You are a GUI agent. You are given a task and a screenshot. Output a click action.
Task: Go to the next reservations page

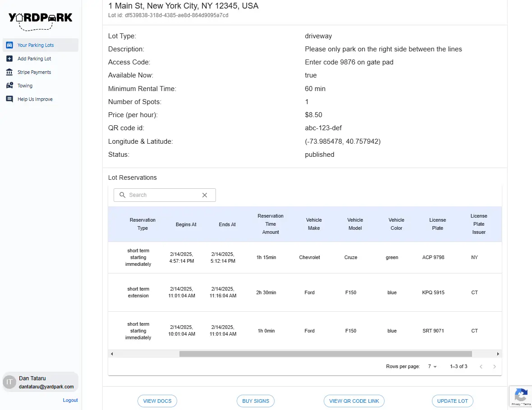coord(494,367)
